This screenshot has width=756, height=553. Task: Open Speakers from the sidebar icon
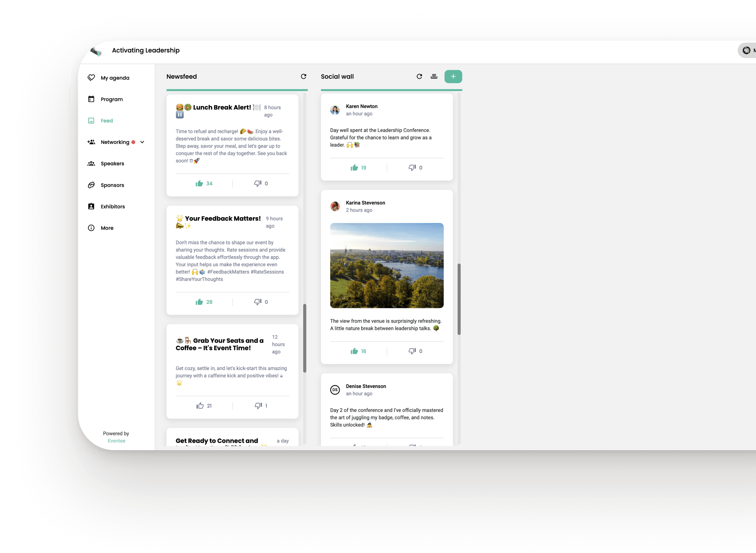click(x=91, y=163)
